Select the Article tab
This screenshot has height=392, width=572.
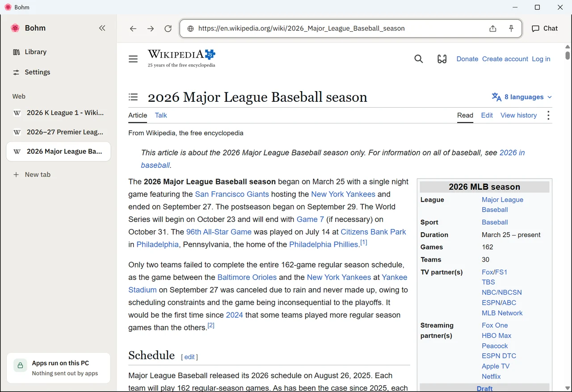pos(138,115)
